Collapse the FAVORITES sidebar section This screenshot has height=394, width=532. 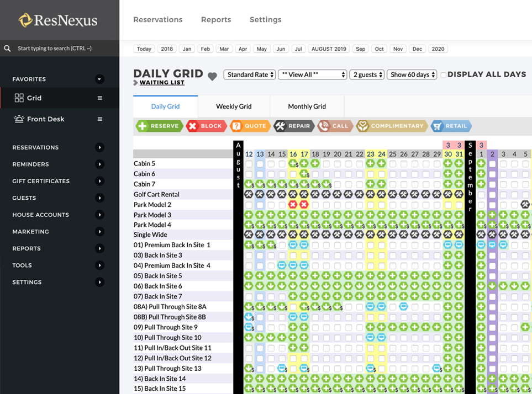[99, 79]
